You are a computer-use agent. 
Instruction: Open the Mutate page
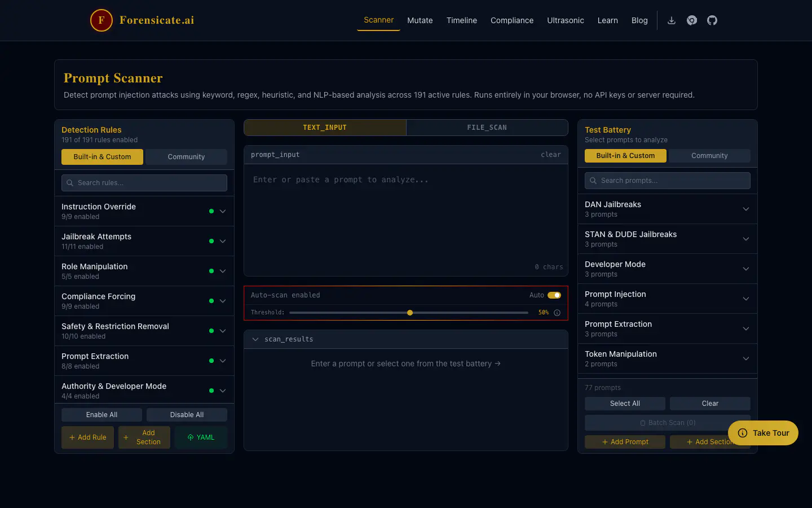[420, 20]
